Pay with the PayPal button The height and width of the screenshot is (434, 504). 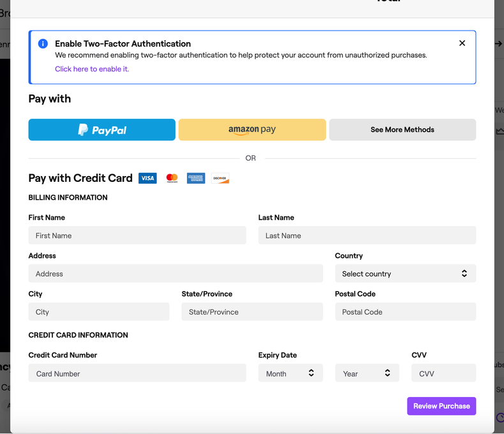pyautogui.click(x=102, y=130)
